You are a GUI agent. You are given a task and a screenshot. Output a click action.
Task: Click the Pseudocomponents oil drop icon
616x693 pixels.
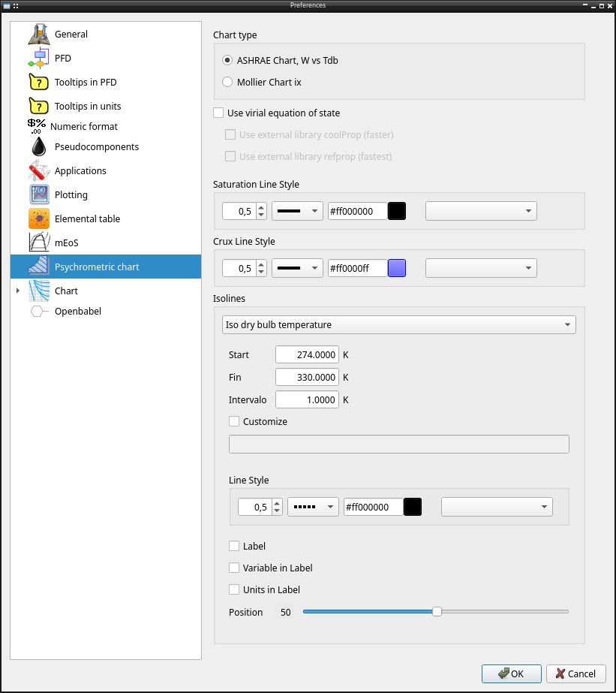click(x=39, y=146)
